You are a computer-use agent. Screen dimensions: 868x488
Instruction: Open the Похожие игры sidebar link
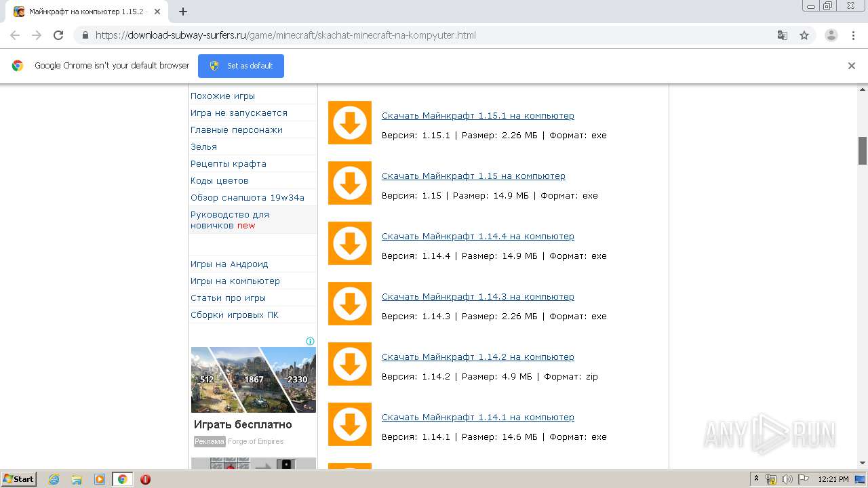coord(223,96)
